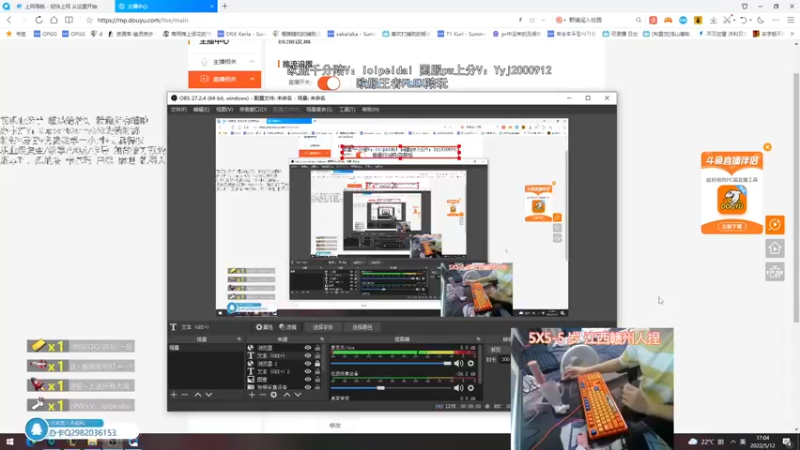
Task: Pop out the OBS audio mixer dock icon
Action: coord(478,339)
